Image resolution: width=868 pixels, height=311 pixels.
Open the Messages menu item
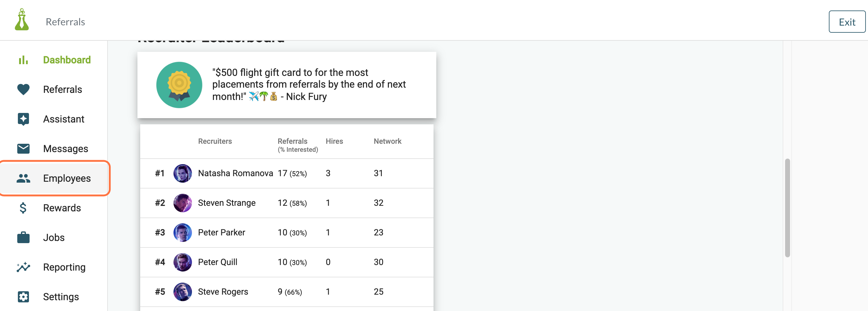[54, 148]
